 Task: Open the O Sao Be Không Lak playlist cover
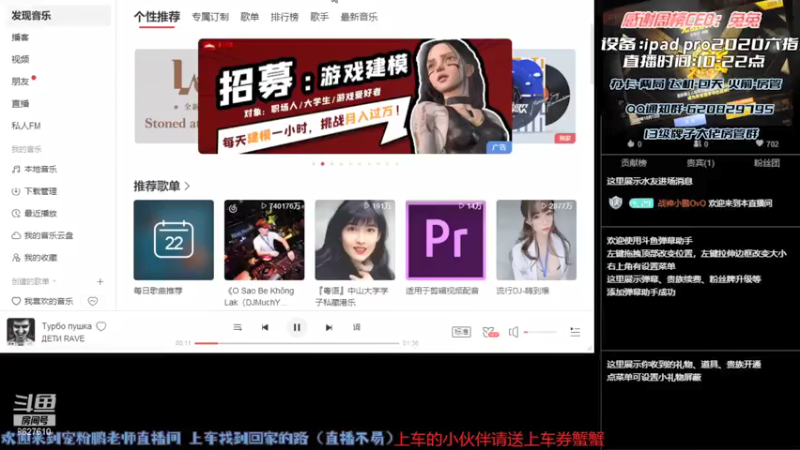tap(264, 240)
